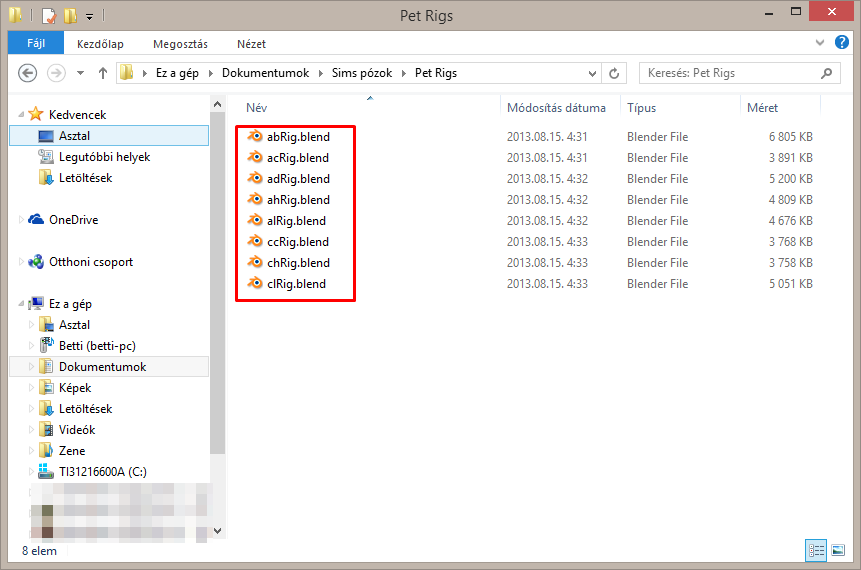Viewport: 861px width, 570px height.
Task: Open the Nézet ribbon tab
Action: tap(251, 44)
